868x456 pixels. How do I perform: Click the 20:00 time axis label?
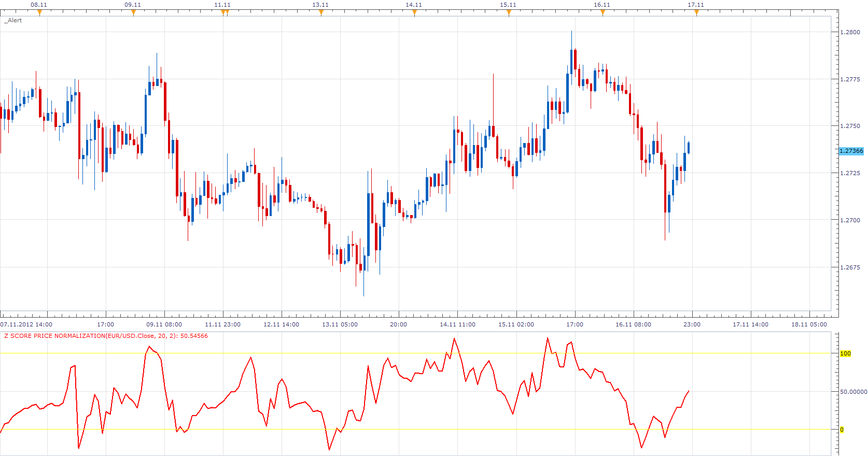[398, 324]
